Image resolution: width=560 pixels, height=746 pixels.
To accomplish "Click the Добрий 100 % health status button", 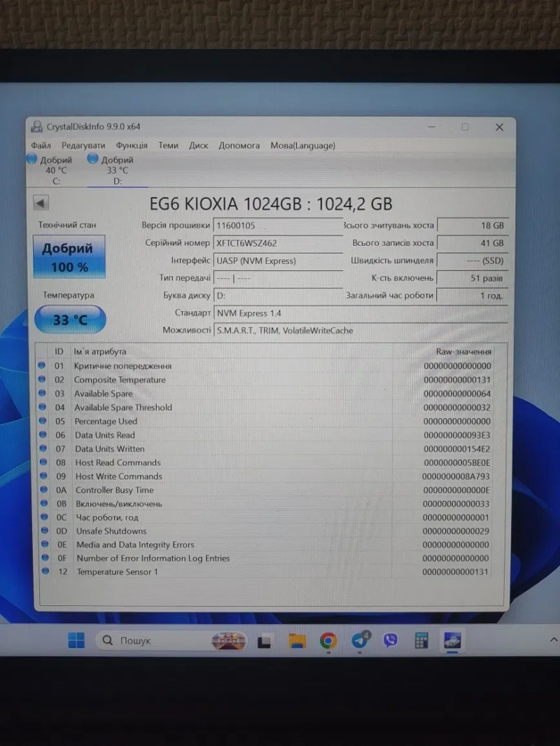I will point(69,257).
